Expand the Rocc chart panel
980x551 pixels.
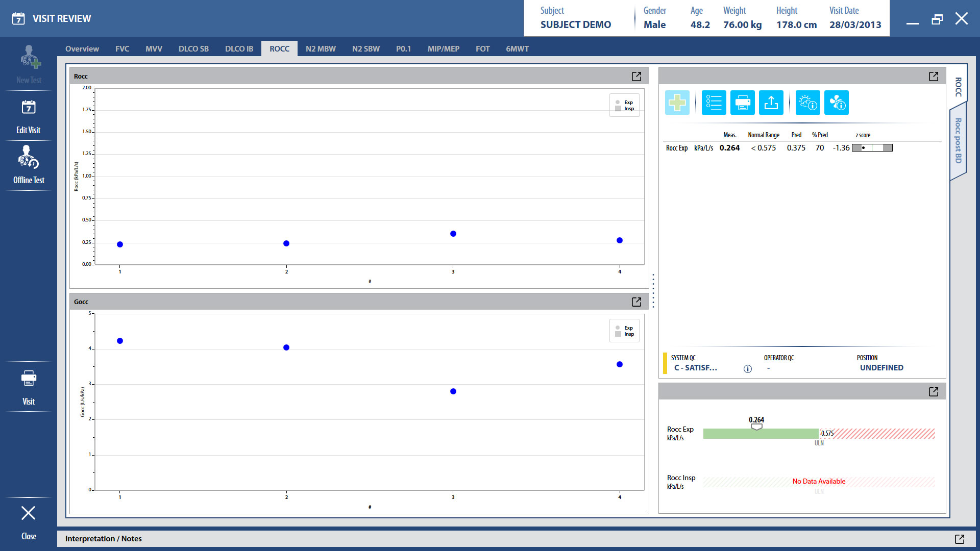coord(636,77)
